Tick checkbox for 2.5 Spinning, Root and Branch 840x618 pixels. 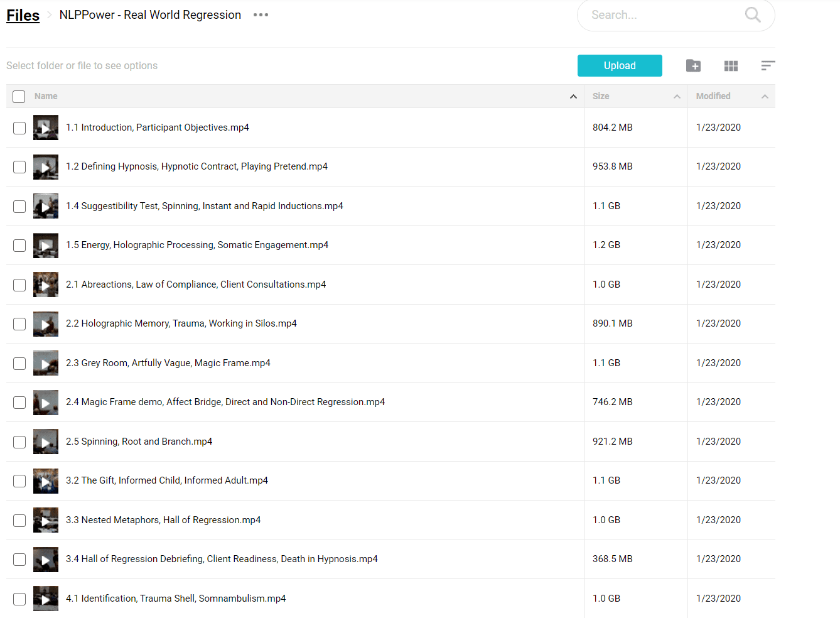click(x=19, y=442)
